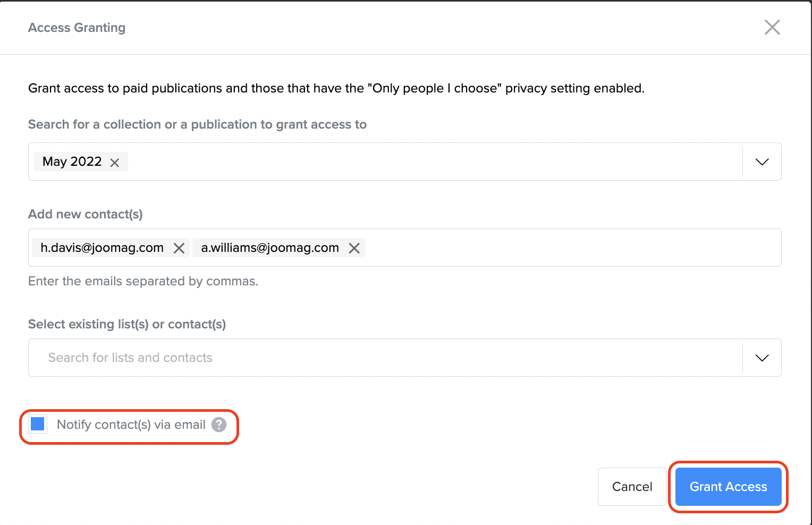Click the "Search for lists and contacts" field
Viewport: 812px width, 525px height.
pyautogui.click(x=372, y=358)
